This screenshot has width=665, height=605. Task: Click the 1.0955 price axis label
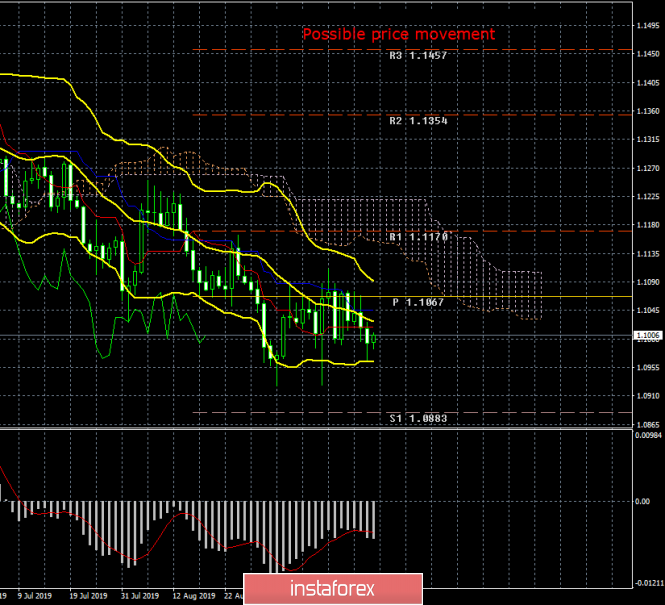pos(647,368)
